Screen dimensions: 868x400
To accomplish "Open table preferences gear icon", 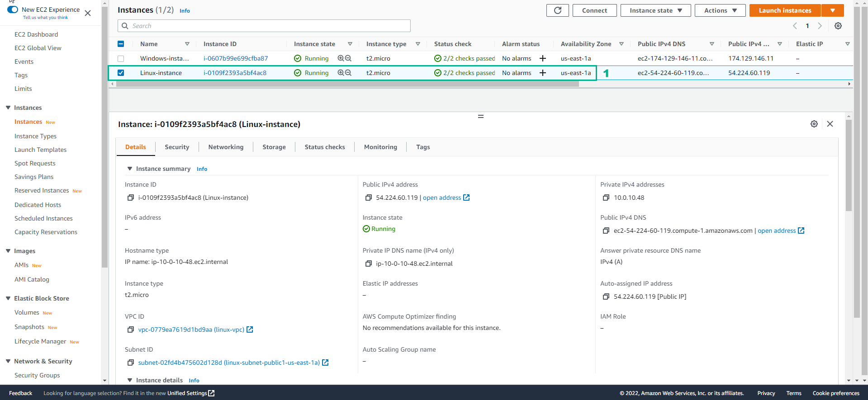I will (x=838, y=26).
